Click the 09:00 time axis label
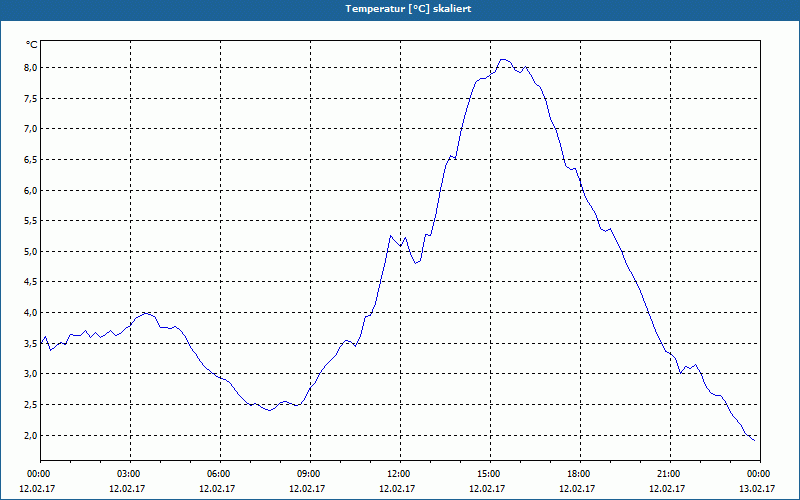Image resolution: width=800 pixels, height=500 pixels. [x=310, y=474]
